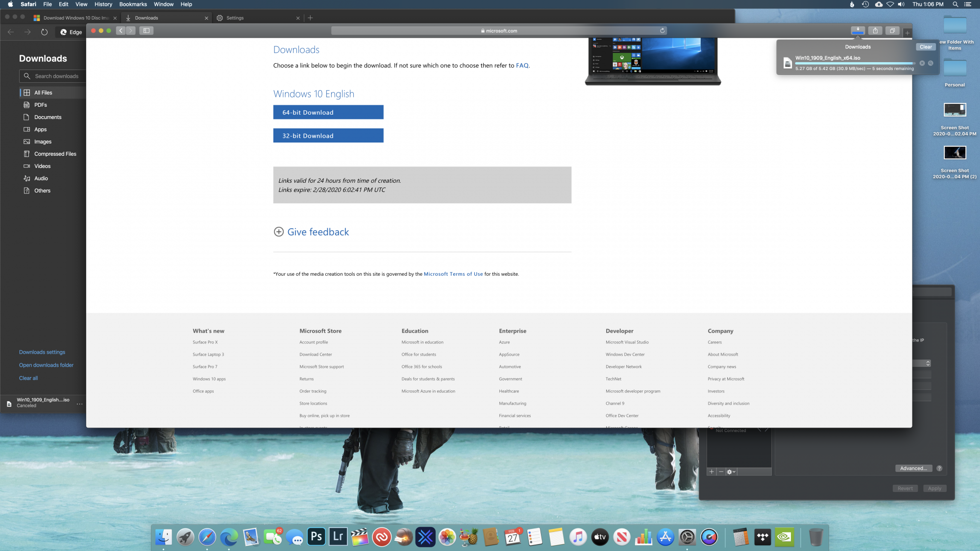The image size is (980, 551).
Task: Click Search downloads field in Edge
Action: pos(53,76)
